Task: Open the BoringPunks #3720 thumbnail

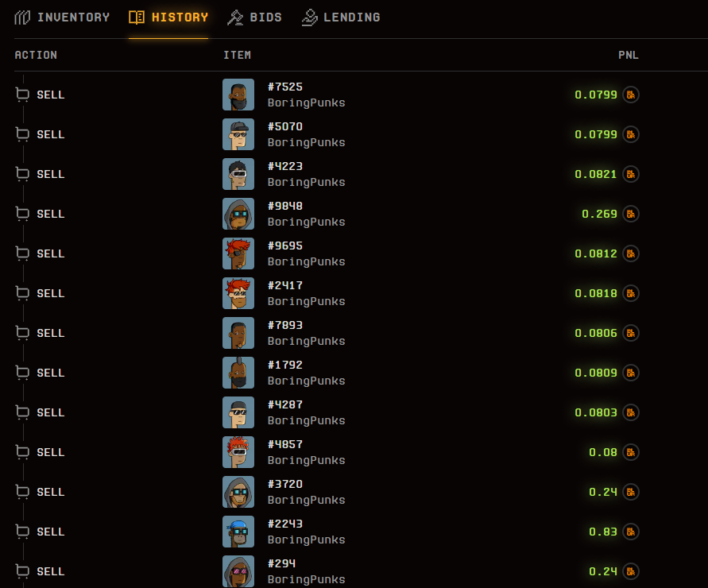Action: click(238, 493)
